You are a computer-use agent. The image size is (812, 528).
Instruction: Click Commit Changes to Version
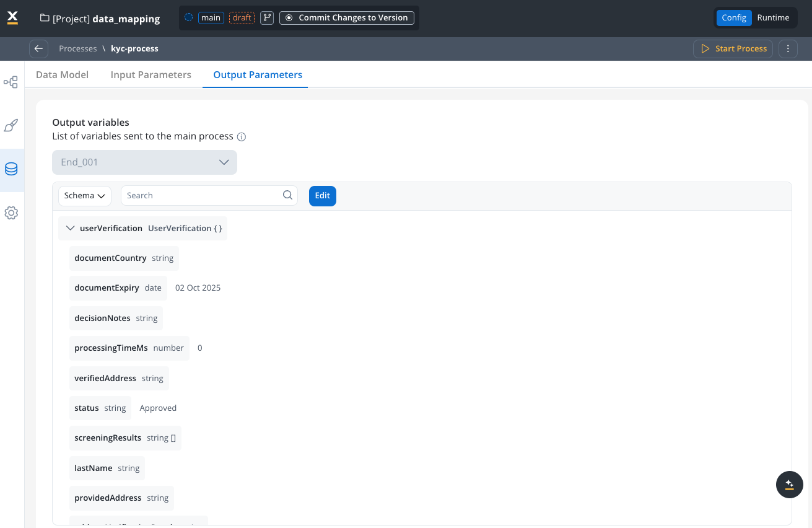click(x=347, y=18)
